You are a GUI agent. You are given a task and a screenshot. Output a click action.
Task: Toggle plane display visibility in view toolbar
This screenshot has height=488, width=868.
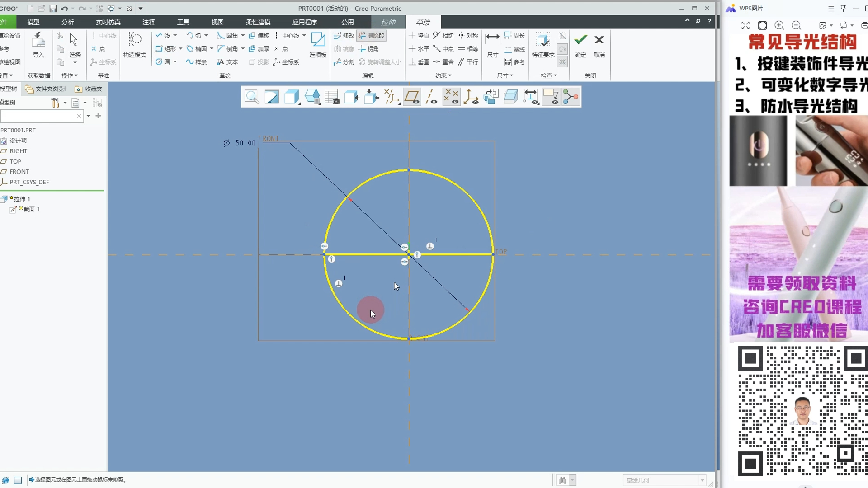(412, 97)
